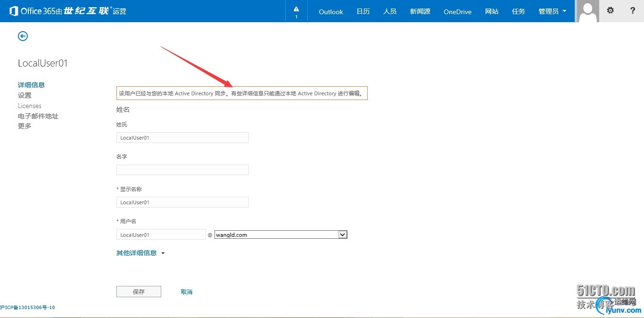
Task: Click the Office 365 logo
Action: point(68,11)
